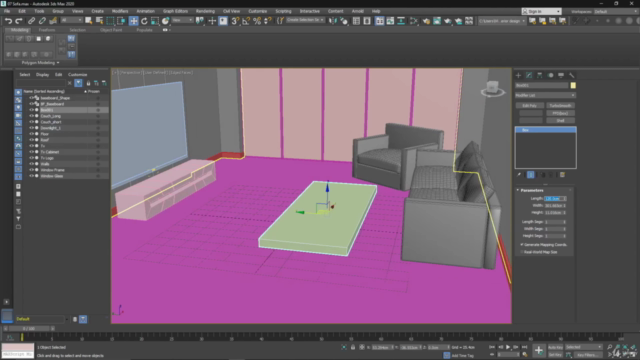Activate the Select and Move tool
This screenshot has height=360, width=640.
coord(133,21)
